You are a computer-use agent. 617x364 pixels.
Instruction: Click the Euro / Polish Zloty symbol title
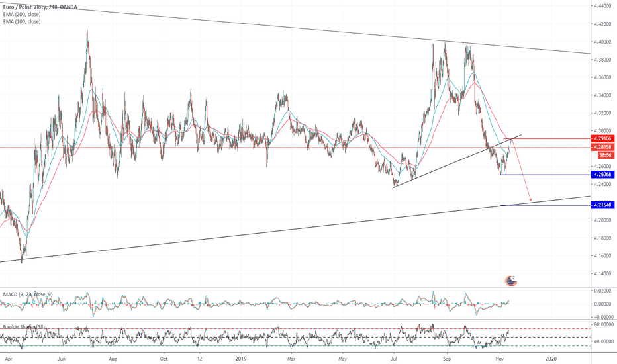[x=25, y=7]
